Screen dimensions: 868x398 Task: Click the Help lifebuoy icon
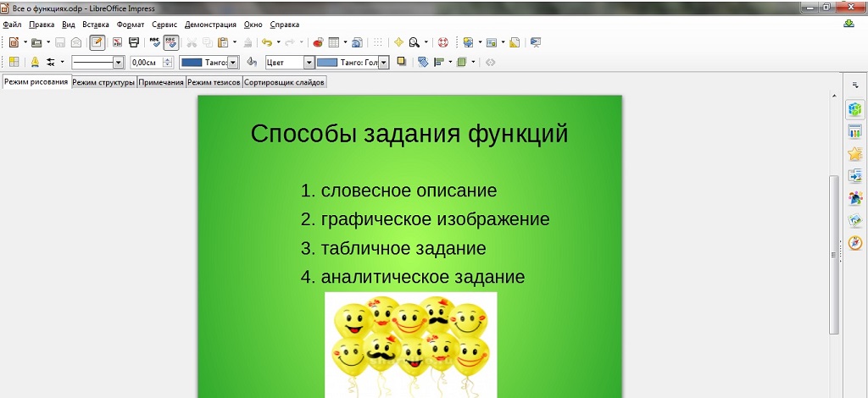[442, 42]
